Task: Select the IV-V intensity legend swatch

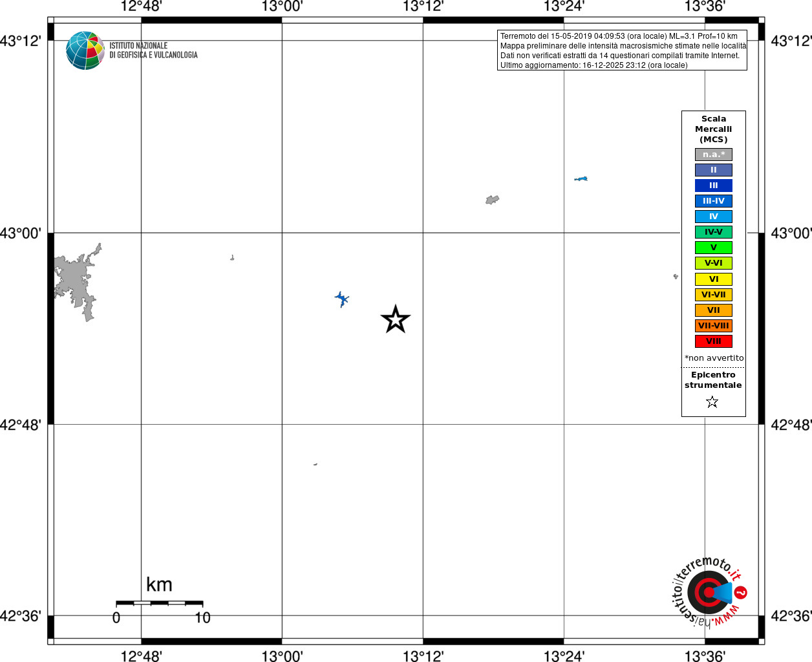Action: tap(714, 232)
